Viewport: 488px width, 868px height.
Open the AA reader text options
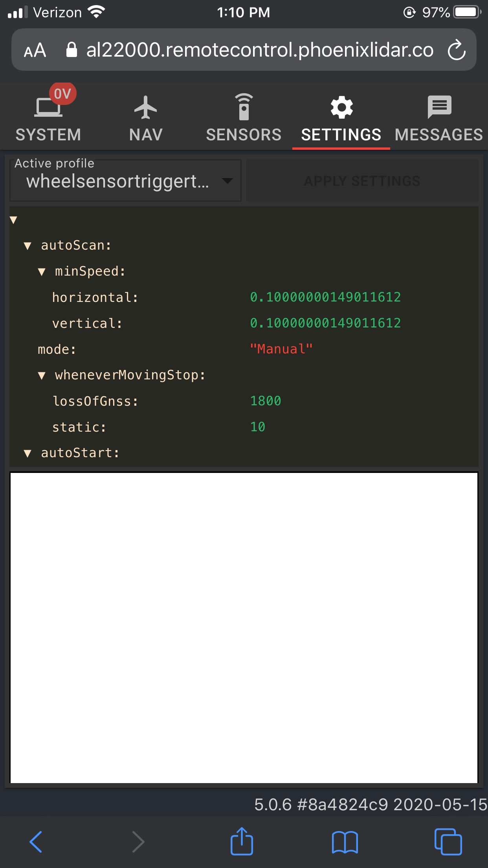click(35, 50)
